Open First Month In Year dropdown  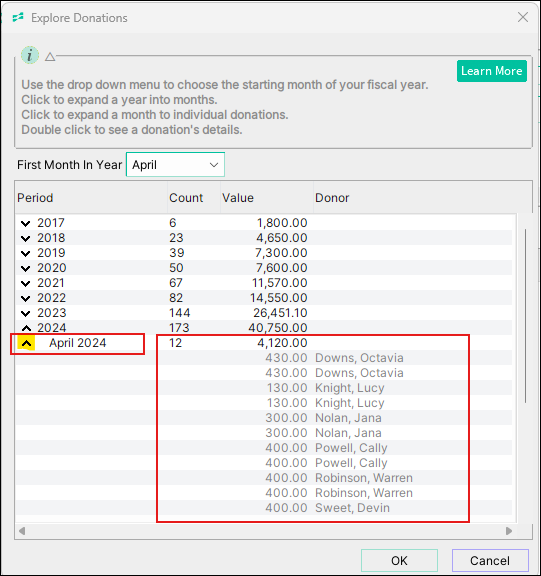click(x=175, y=165)
